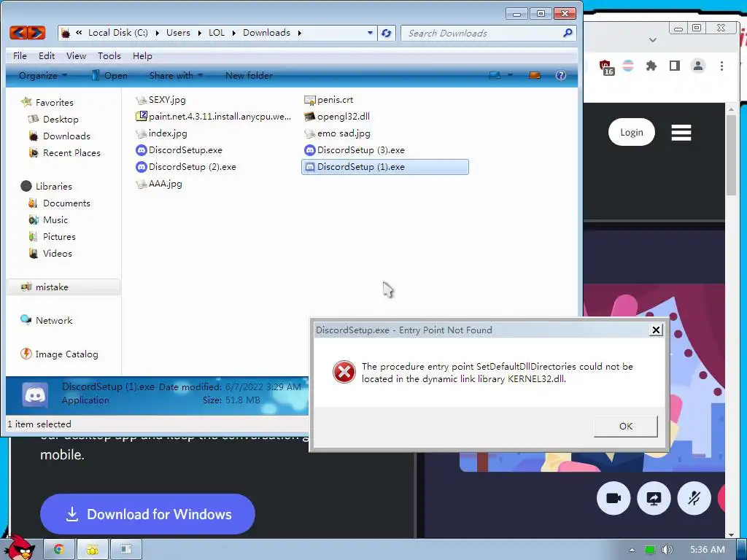Expand the arrow after Users in path

point(200,33)
